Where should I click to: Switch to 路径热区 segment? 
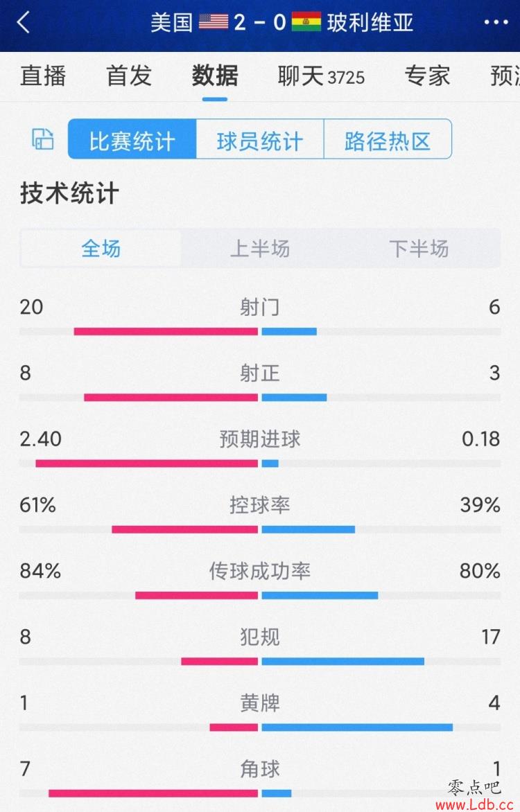point(388,139)
